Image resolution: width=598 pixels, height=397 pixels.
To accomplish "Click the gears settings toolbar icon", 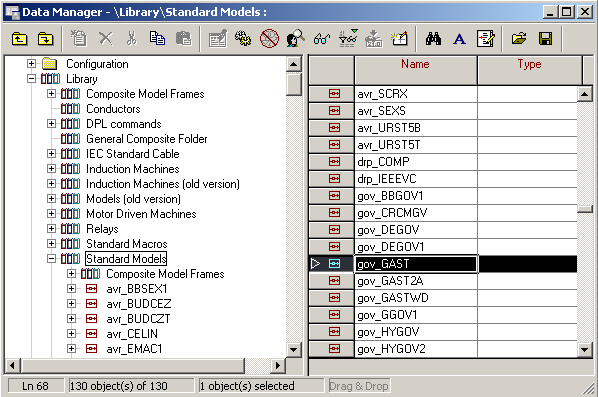I will pyautogui.click(x=243, y=39).
